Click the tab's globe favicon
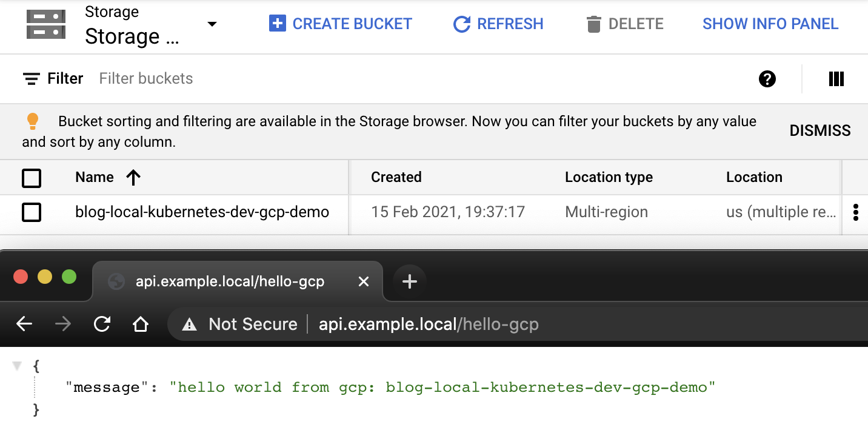The height and width of the screenshot is (444, 868). (115, 282)
